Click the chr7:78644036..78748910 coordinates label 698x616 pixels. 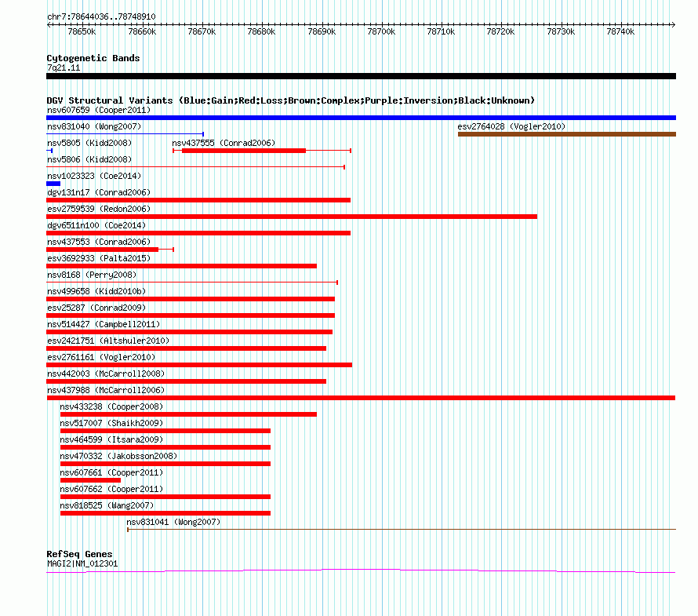pos(101,17)
